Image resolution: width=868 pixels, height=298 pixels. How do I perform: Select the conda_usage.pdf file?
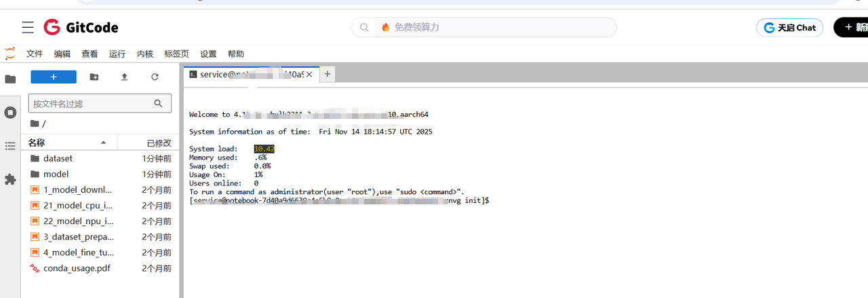click(76, 268)
